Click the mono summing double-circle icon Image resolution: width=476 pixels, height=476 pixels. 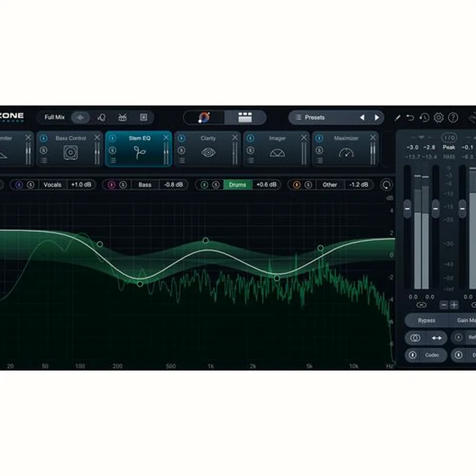[415, 338]
